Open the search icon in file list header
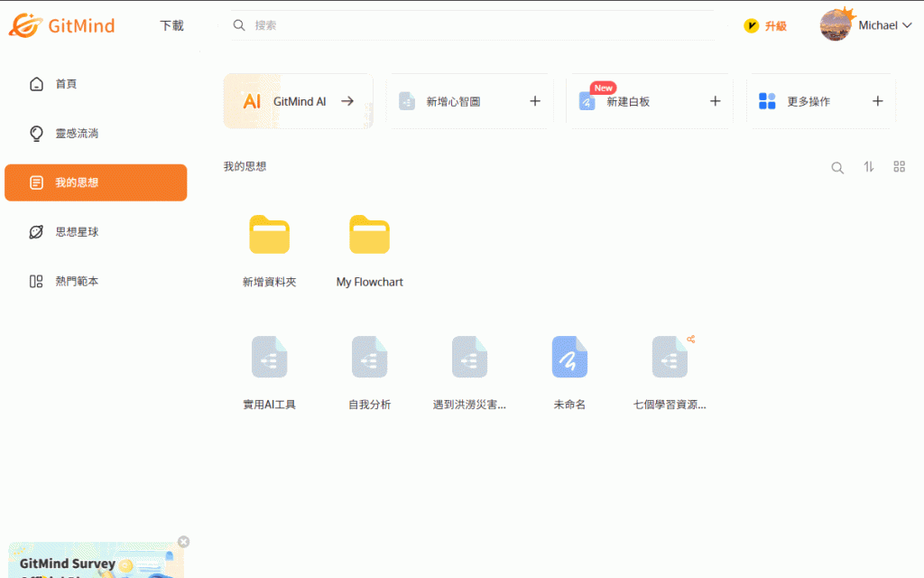This screenshot has height=578, width=924. 837,167
